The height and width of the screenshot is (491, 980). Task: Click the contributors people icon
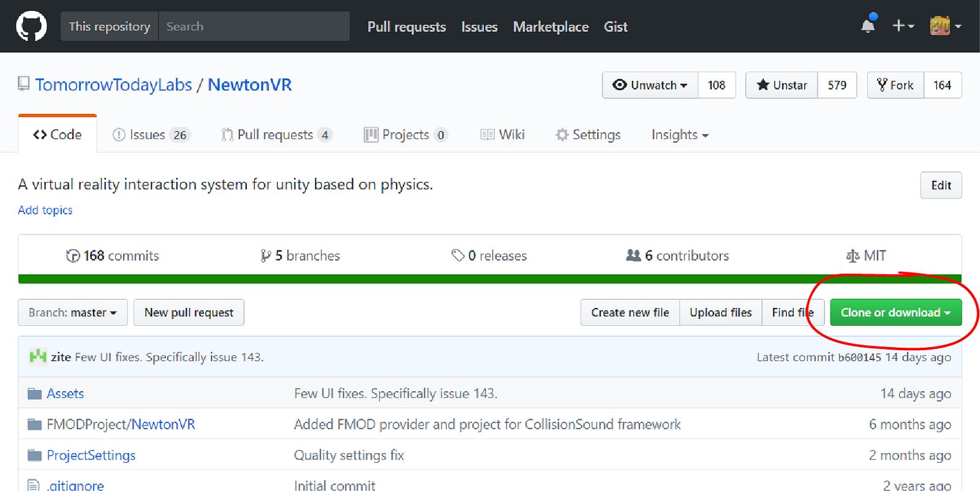[633, 255]
